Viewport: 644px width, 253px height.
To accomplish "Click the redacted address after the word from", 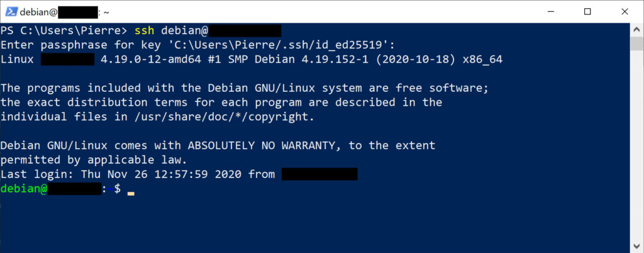I will point(319,174).
